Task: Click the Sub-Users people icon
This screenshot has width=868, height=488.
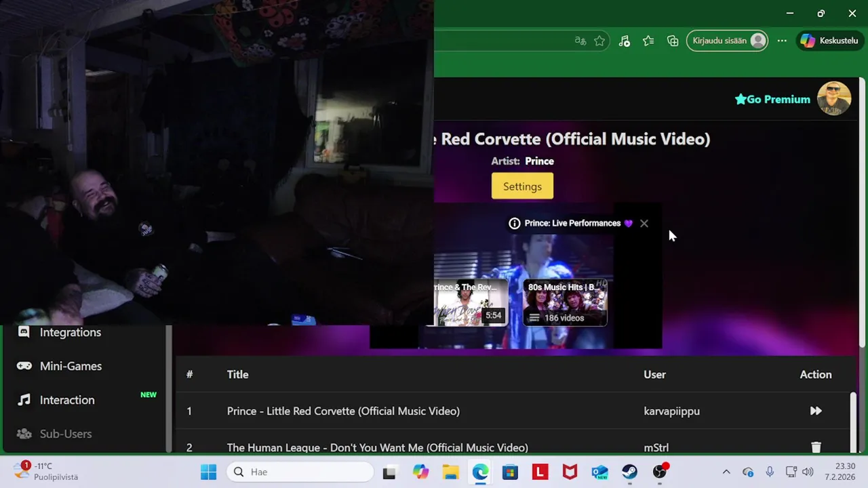Action: (24, 434)
